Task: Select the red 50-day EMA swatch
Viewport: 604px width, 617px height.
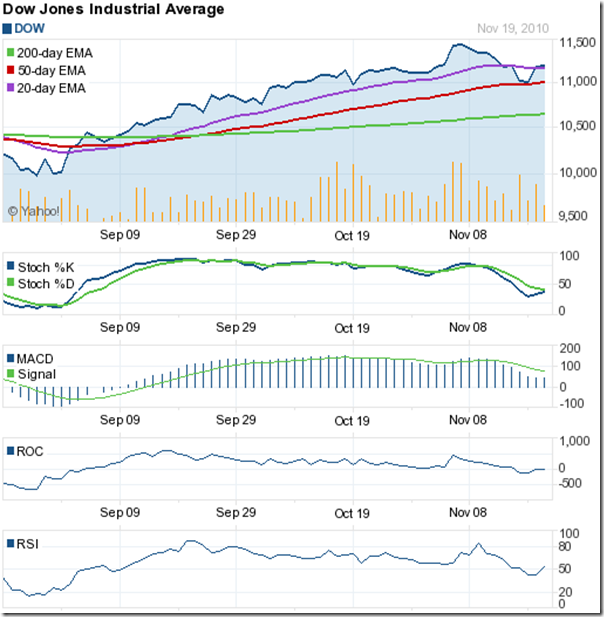Action: point(11,70)
